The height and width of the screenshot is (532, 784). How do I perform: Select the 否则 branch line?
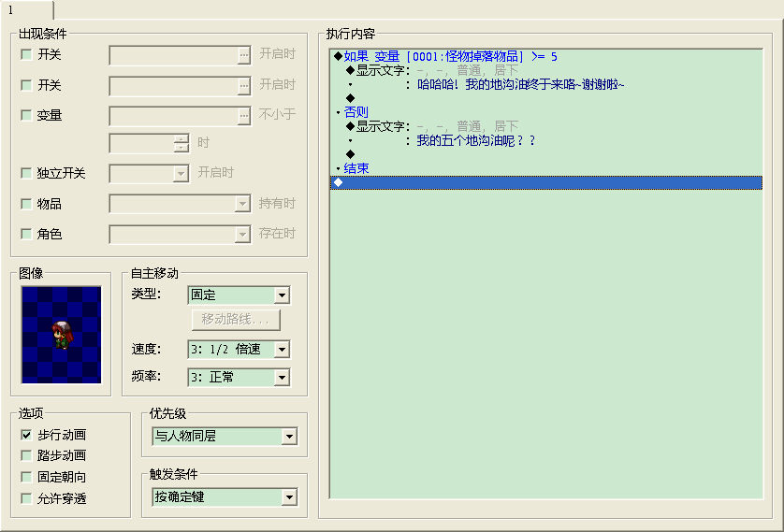point(546,112)
